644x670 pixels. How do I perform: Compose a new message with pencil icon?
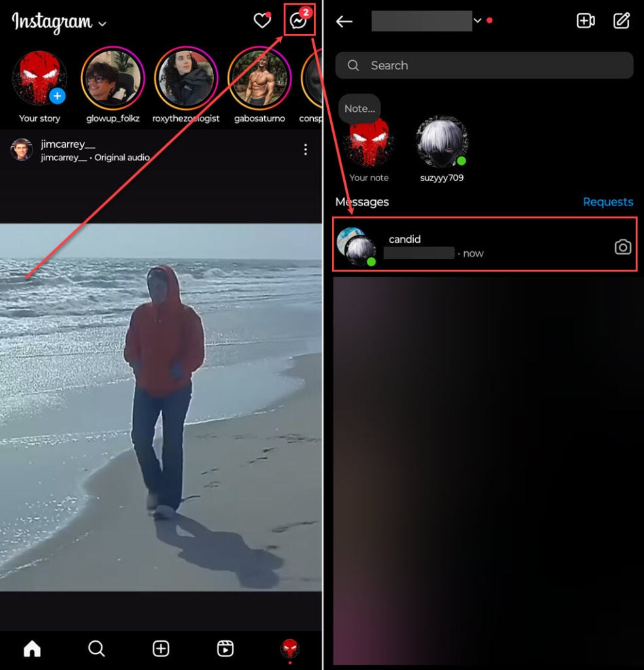pos(621,21)
